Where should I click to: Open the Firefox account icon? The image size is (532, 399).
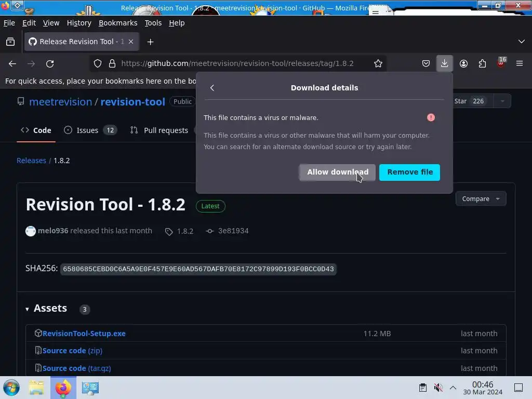pyautogui.click(x=463, y=63)
